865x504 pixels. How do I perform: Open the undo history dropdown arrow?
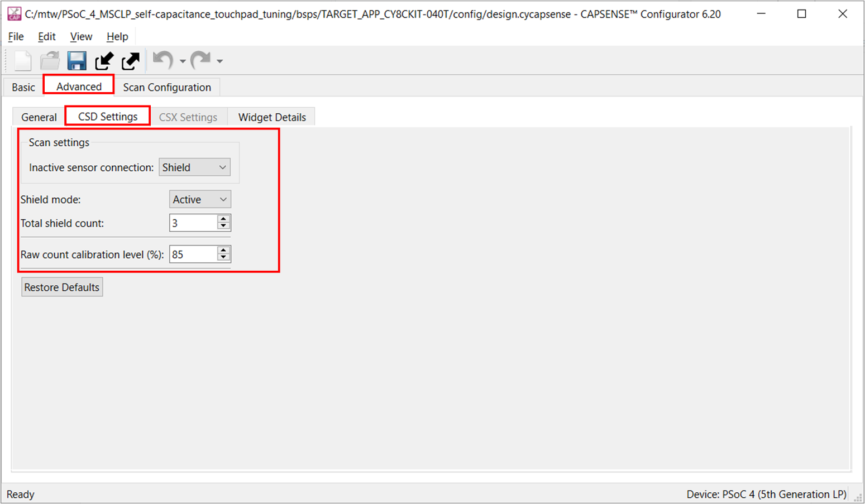[183, 61]
